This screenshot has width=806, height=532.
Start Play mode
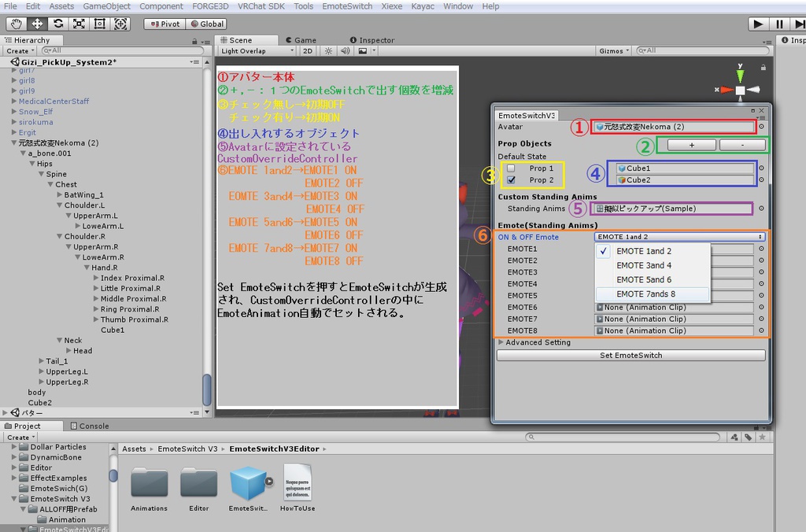click(758, 24)
